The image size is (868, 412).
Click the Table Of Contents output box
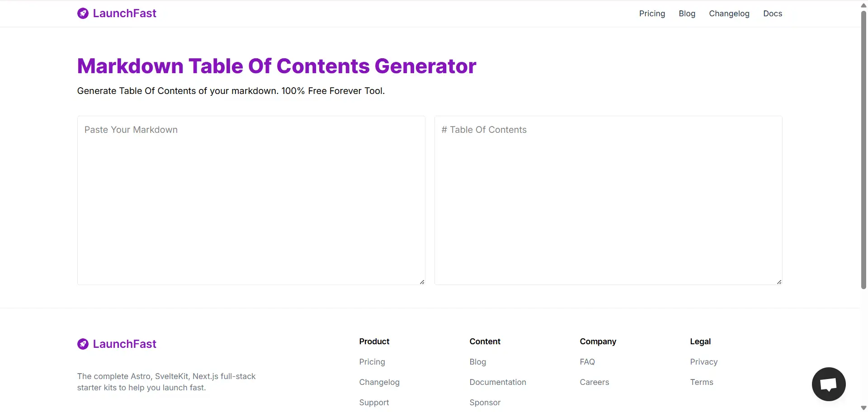point(608,200)
